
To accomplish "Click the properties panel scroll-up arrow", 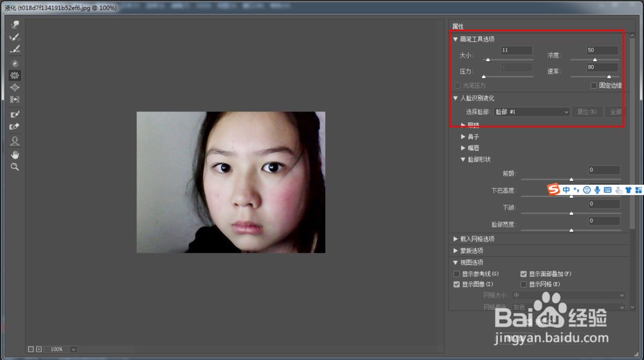I will tap(632, 35).
